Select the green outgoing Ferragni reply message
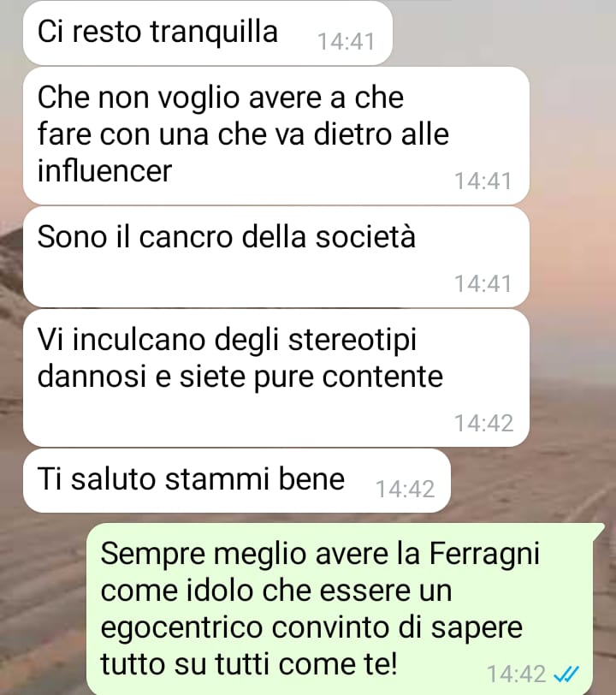Viewport: 616px width, 695px height. click(346, 609)
